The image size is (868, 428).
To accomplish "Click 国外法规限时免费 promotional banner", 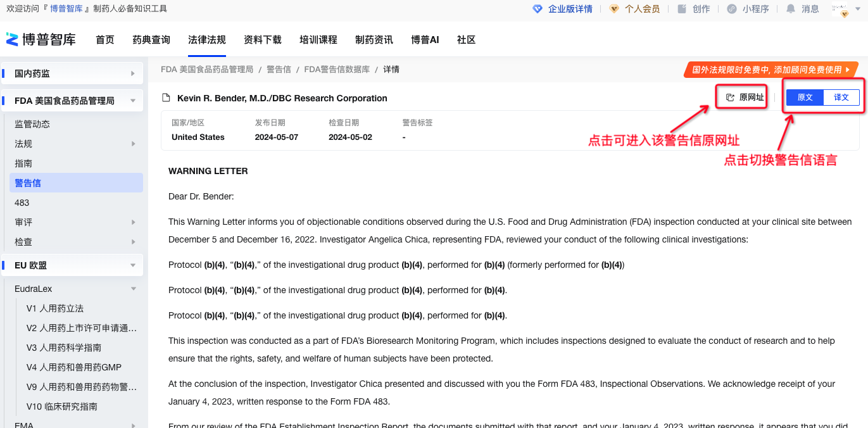I will coord(771,70).
